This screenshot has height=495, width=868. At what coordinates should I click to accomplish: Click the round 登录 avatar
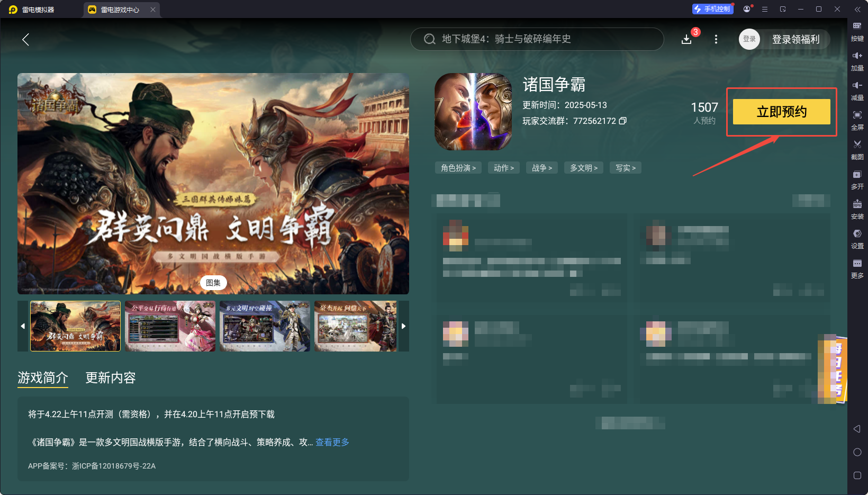749,39
